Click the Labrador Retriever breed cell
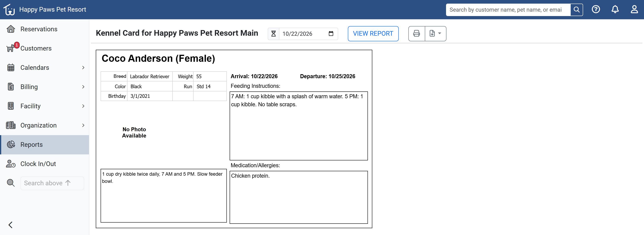This screenshot has width=644, height=235. pyautogui.click(x=150, y=76)
